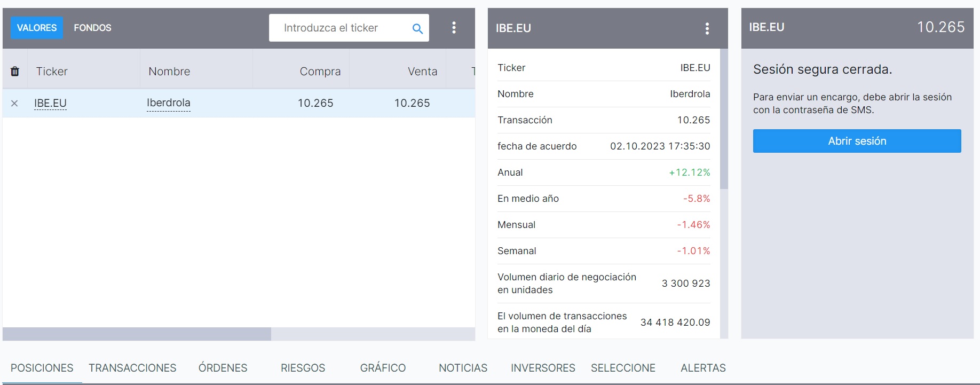This screenshot has height=385, width=980.
Task: Click the Ticker value IBE.EU in details list
Action: click(x=695, y=68)
